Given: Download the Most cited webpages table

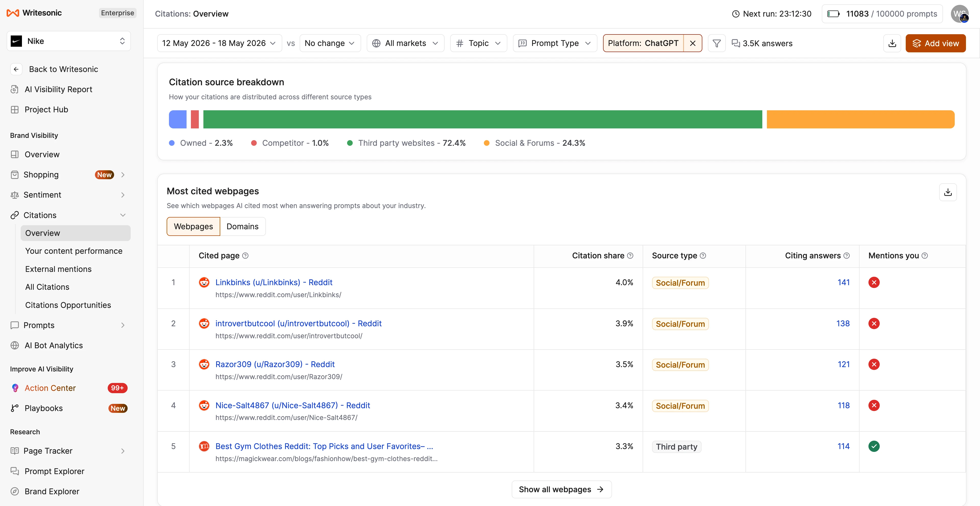Looking at the screenshot, I should 948,192.
